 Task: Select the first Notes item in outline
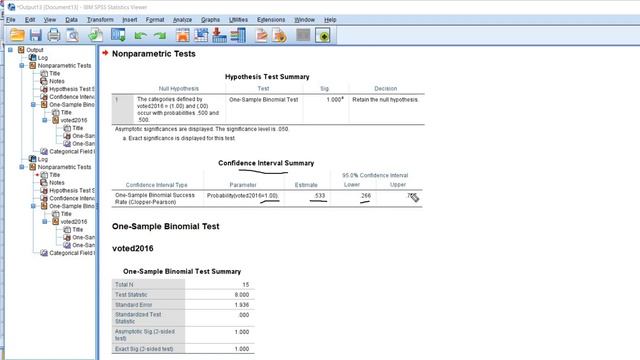click(x=57, y=81)
